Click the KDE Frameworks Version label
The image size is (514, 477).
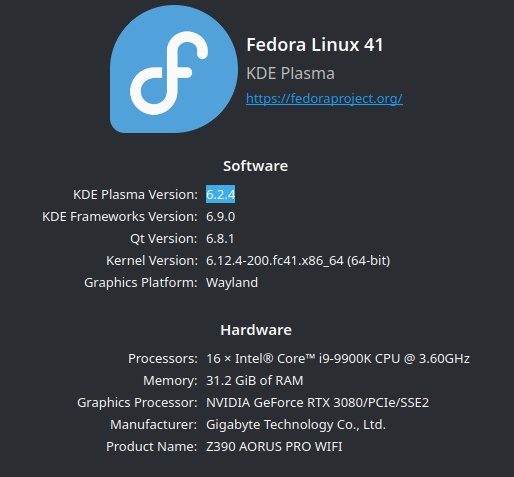coord(120,217)
